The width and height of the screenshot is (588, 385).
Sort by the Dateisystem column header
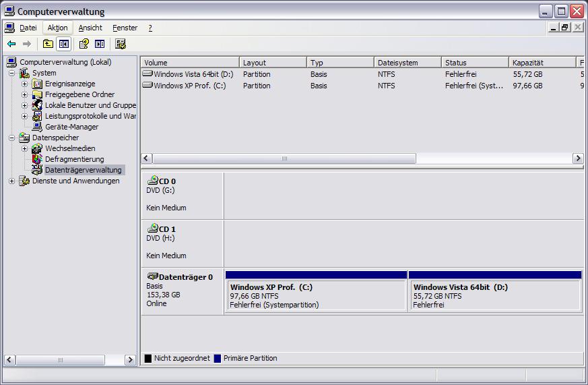(407, 62)
